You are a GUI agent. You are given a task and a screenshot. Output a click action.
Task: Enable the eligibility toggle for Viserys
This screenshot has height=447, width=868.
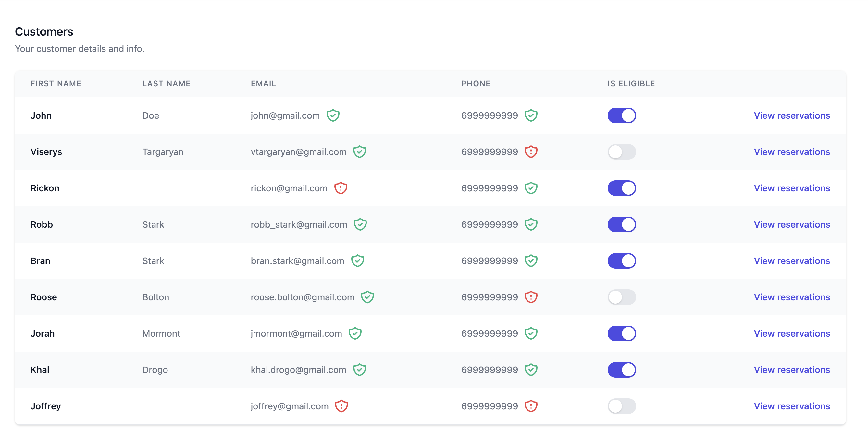pos(622,152)
